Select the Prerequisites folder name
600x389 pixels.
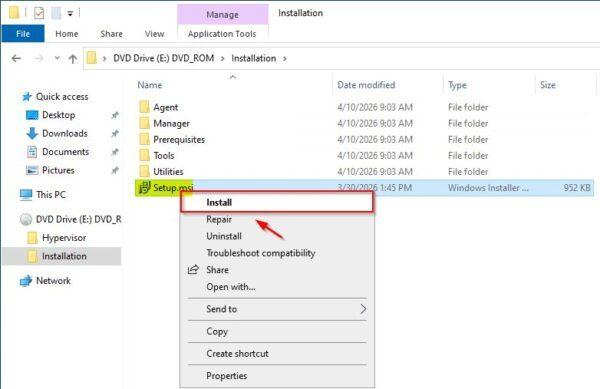click(179, 140)
